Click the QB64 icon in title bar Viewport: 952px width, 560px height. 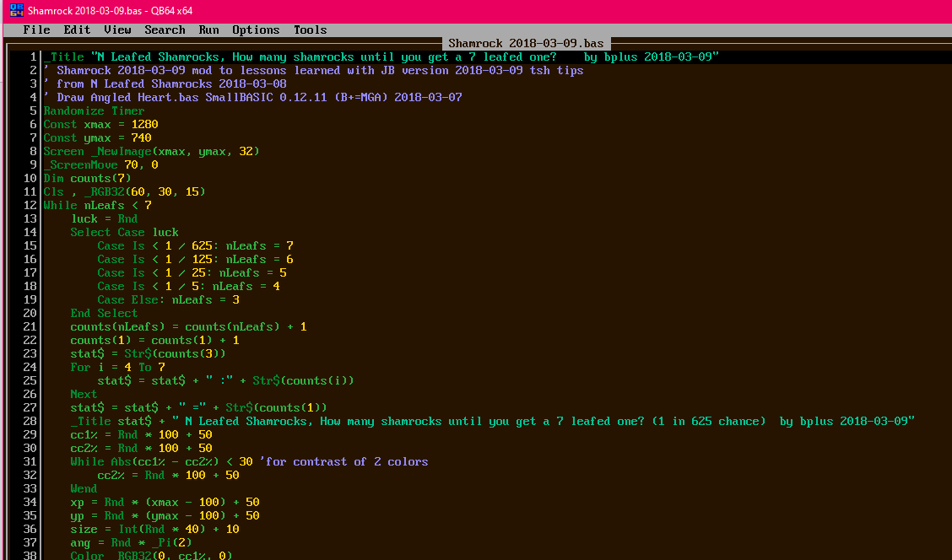point(14,11)
